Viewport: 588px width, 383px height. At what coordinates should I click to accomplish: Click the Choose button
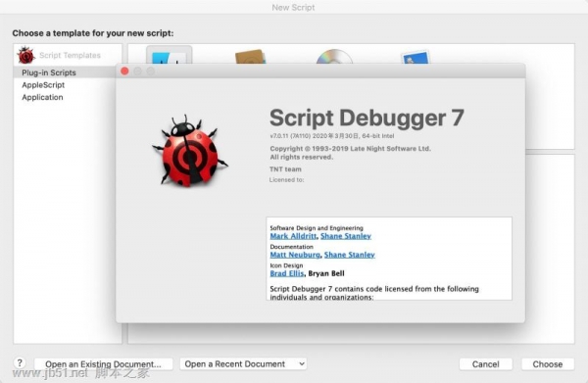(548, 364)
